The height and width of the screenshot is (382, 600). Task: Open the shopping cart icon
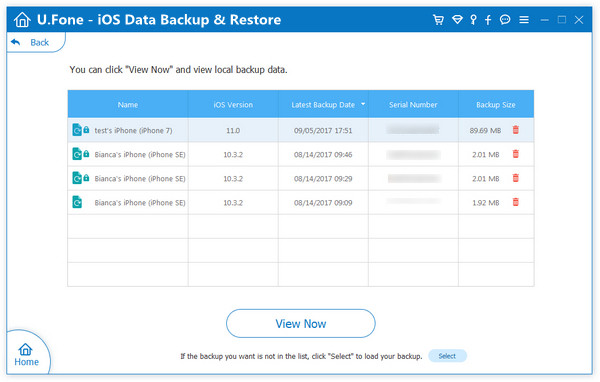[x=439, y=20]
